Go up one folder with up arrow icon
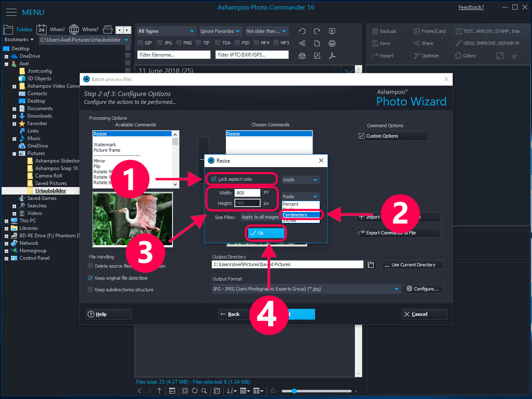Image resolution: width=532 pixels, height=399 pixels. tap(160, 391)
